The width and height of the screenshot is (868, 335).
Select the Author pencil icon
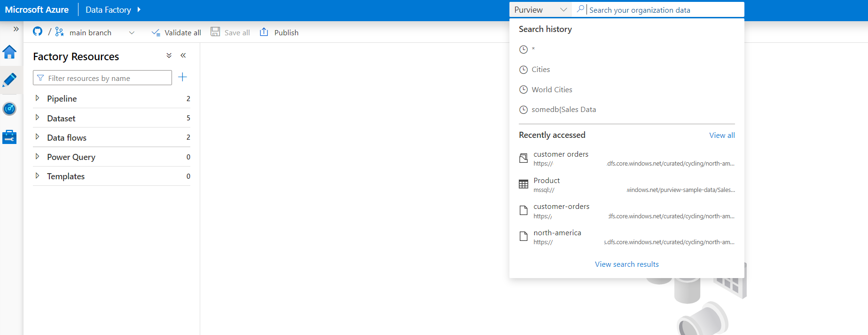point(9,80)
